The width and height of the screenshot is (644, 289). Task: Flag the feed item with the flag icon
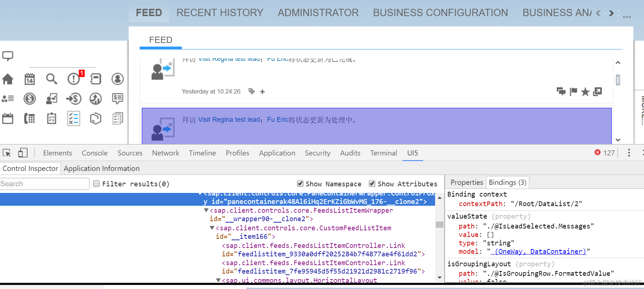pos(574,92)
